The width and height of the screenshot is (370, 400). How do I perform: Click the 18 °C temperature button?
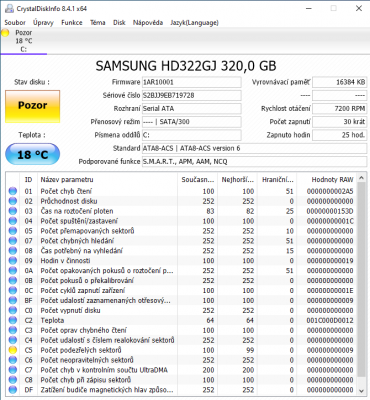[x=33, y=154]
